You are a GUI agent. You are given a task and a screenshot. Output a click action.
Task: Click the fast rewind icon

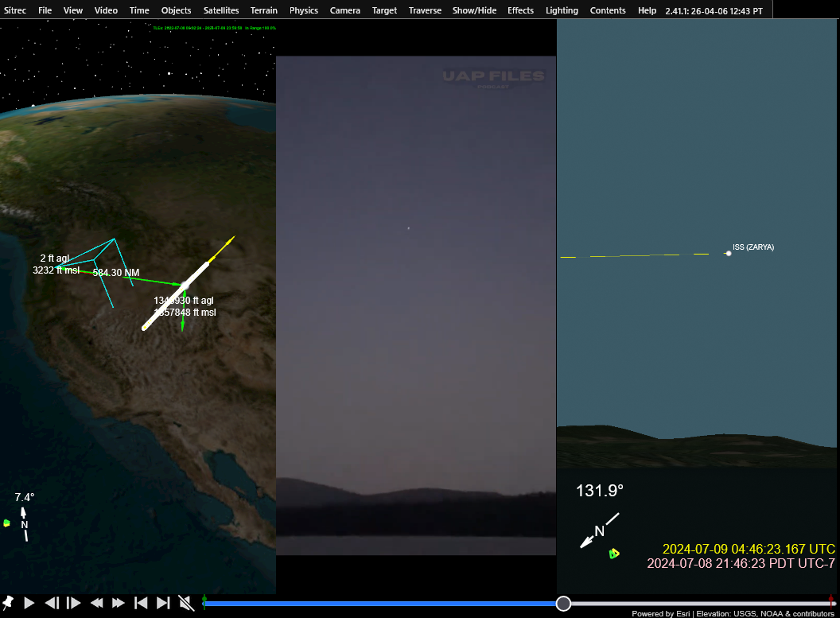tap(96, 603)
